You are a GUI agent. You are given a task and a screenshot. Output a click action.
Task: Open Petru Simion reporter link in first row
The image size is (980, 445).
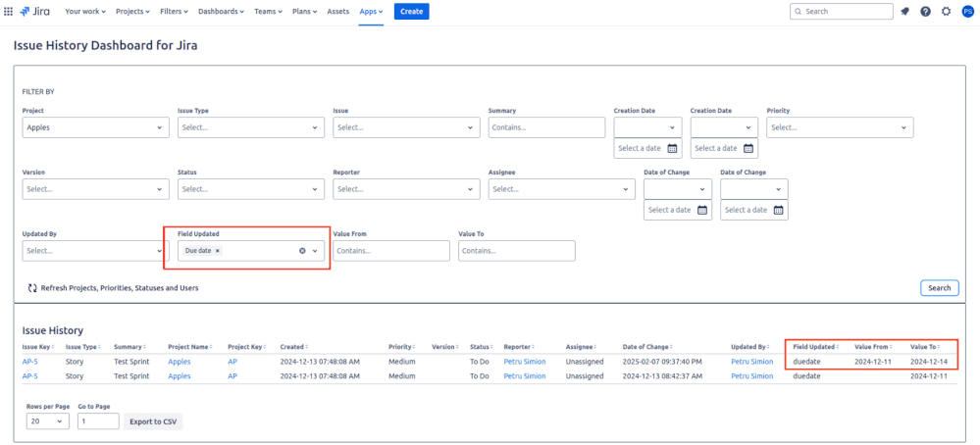click(x=525, y=361)
